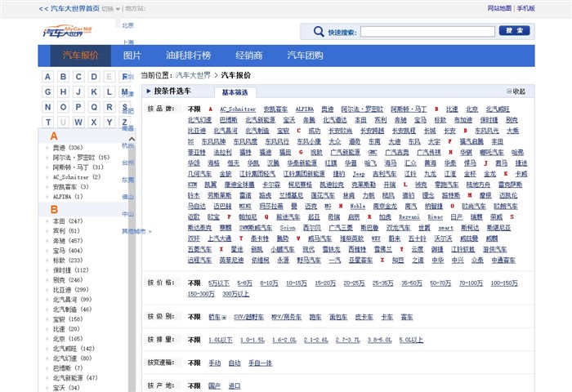Open 其他城市 > for more cities
The height and width of the screenshot is (392, 572).
[136, 231]
